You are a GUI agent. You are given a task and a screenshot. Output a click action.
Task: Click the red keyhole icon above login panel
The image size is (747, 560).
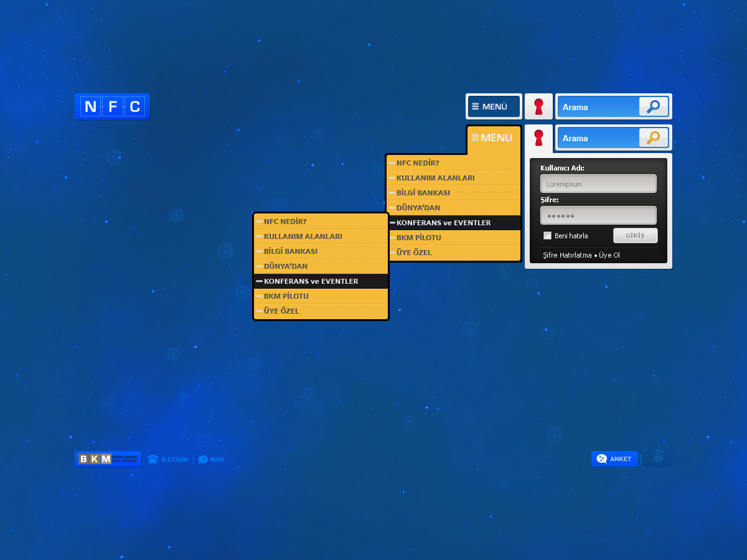(x=538, y=138)
